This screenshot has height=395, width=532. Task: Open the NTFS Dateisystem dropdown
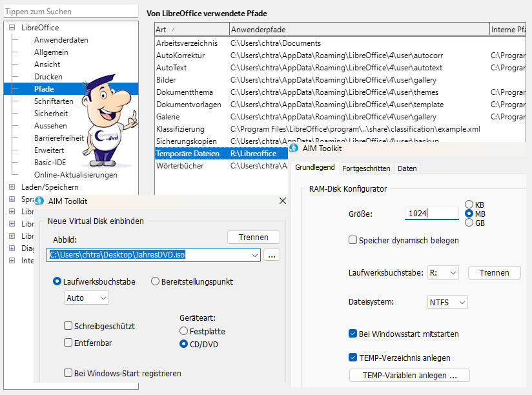462,303
